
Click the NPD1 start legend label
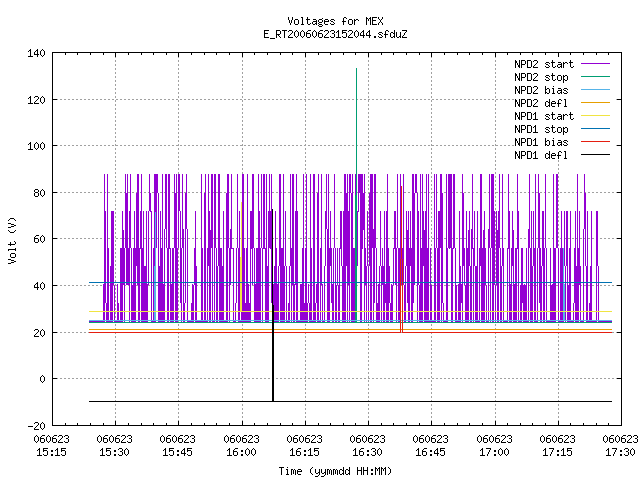tap(544, 116)
